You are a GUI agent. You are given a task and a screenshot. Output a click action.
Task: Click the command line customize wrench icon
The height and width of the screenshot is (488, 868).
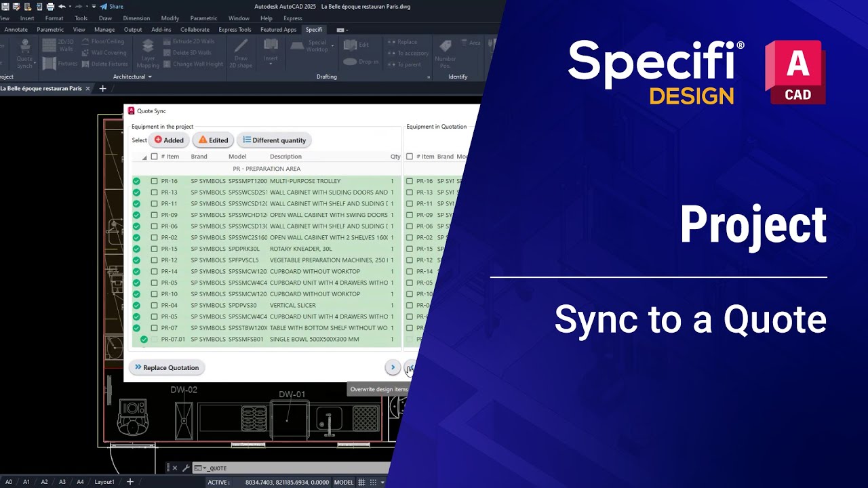[x=186, y=468]
